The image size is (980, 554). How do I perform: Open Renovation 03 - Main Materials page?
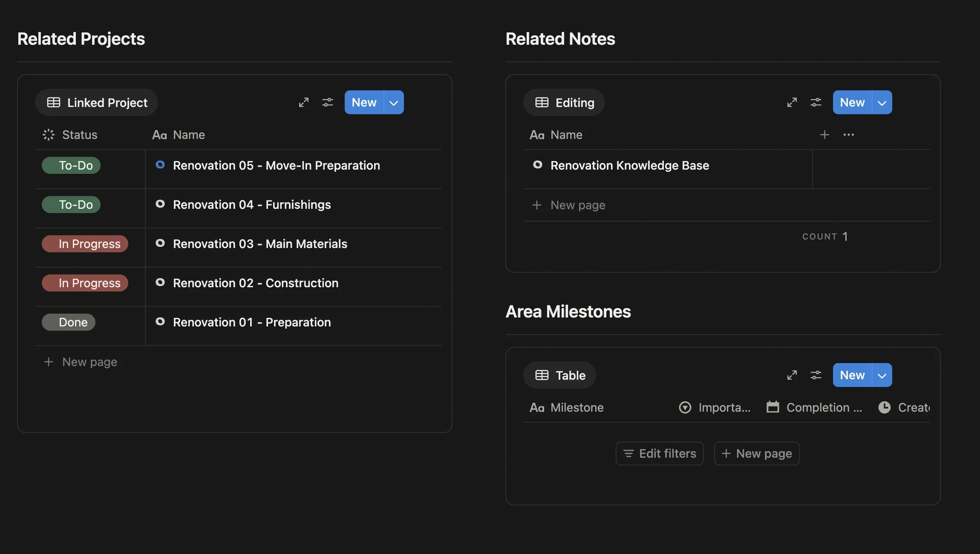pyautogui.click(x=260, y=244)
